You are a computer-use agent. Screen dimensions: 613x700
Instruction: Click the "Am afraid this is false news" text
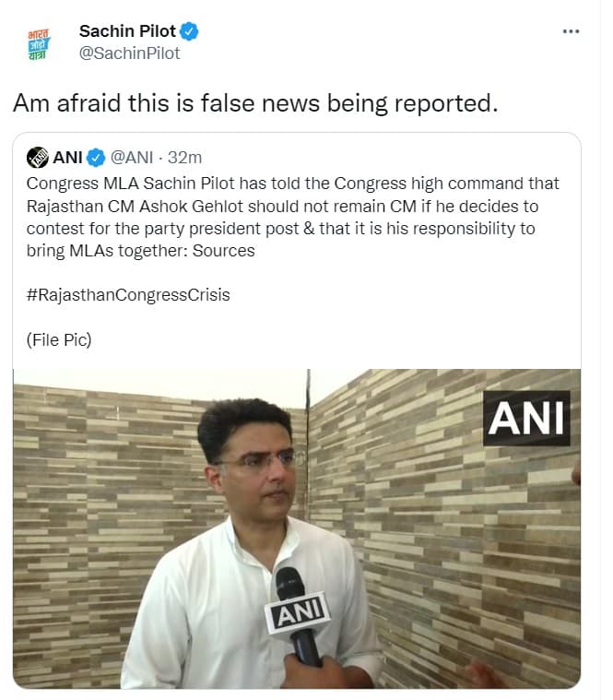[255, 103]
